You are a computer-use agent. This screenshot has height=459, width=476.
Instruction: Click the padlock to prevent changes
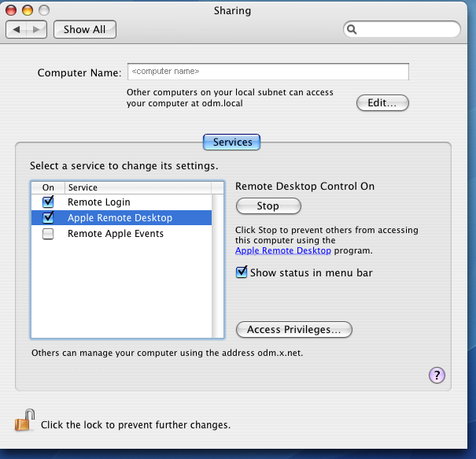(24, 420)
